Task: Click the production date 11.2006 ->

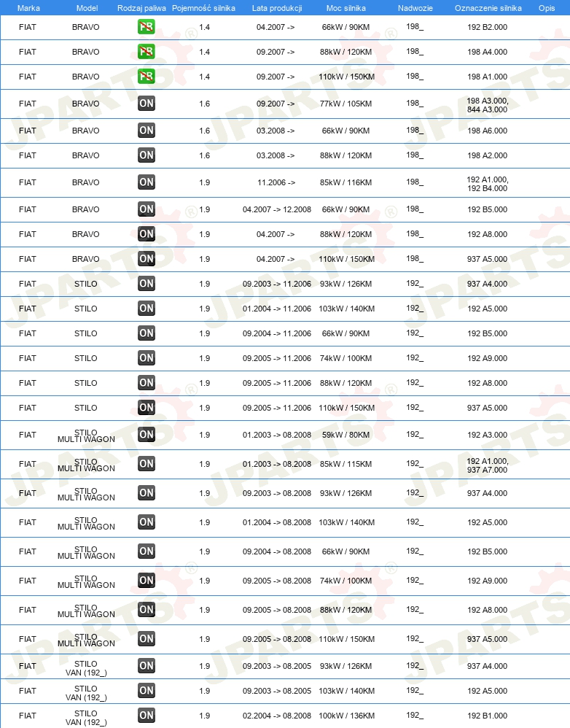Action: click(276, 182)
